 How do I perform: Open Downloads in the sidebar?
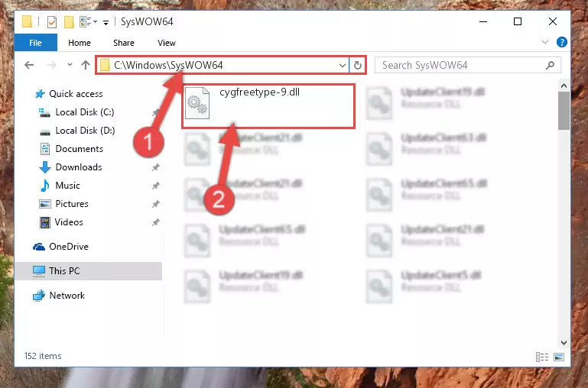[79, 167]
